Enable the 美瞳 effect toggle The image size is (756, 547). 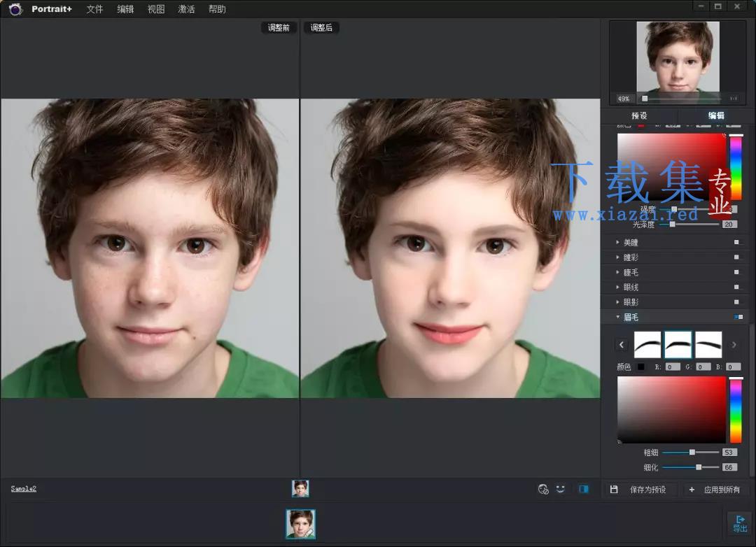[x=736, y=243]
